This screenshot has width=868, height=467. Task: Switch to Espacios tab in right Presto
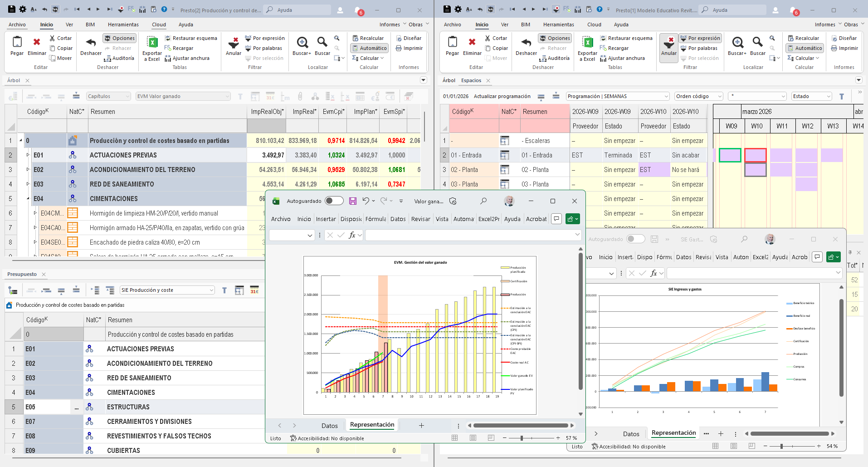tap(471, 80)
